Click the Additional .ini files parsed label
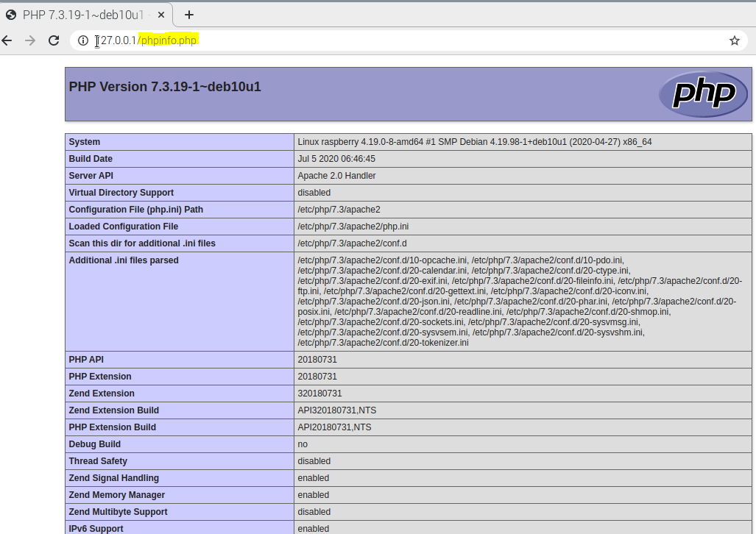Screen dimensions: 756x534 pos(124,260)
